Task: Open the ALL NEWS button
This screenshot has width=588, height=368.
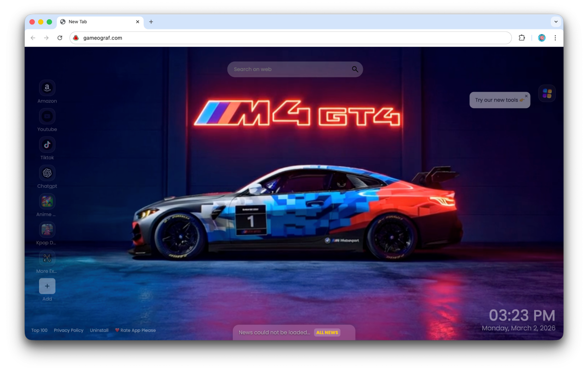Action: point(327,332)
